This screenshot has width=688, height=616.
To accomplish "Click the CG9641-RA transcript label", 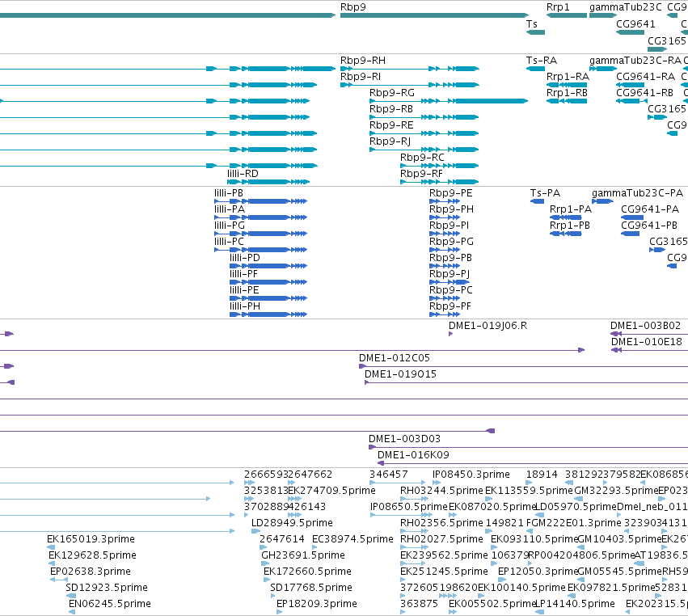I will (645, 76).
